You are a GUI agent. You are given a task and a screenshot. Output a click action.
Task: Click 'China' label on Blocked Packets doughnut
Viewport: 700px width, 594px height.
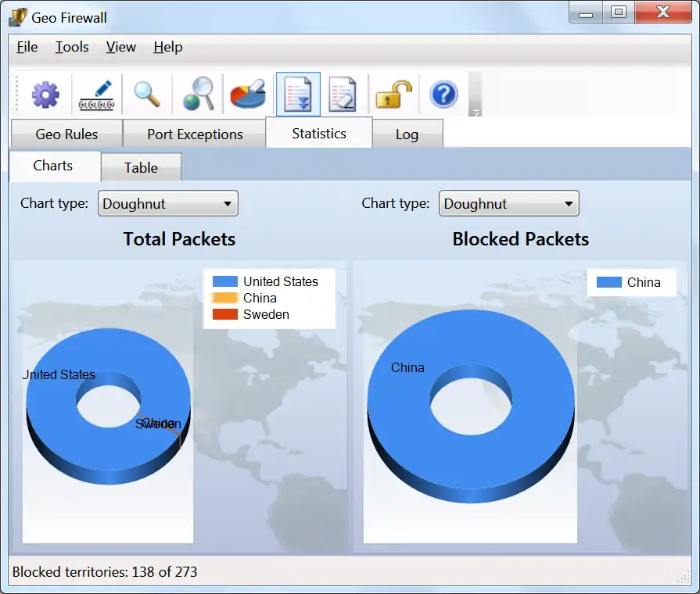pyautogui.click(x=407, y=368)
